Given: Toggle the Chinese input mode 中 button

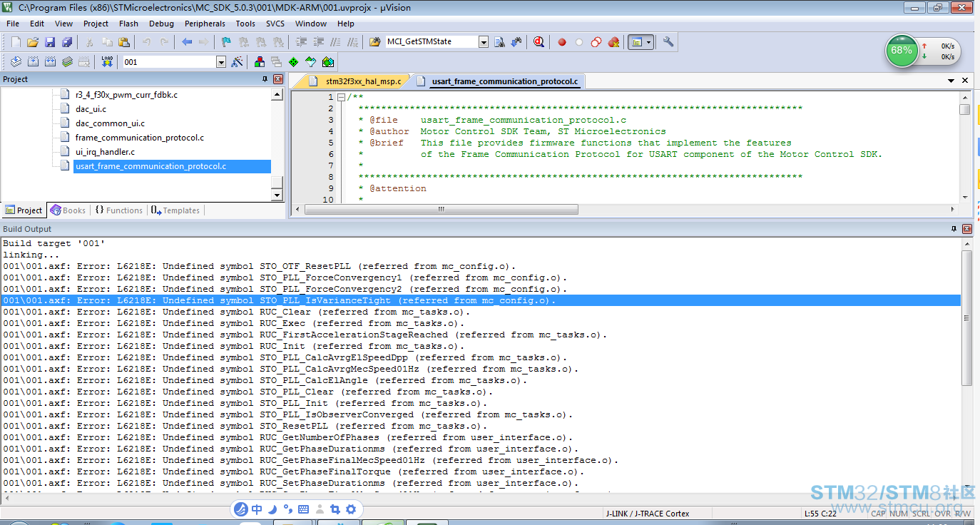Looking at the screenshot, I should (x=256, y=509).
